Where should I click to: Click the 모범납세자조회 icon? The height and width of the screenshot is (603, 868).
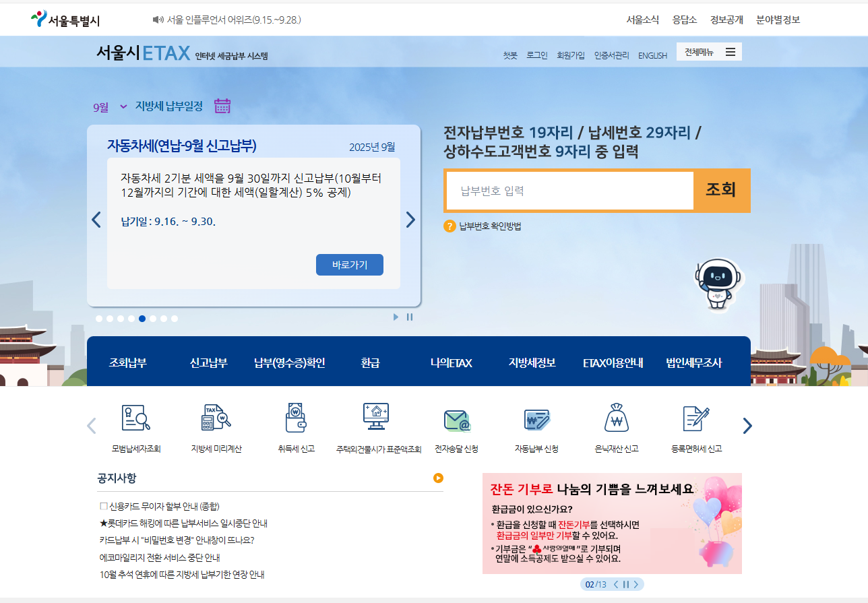(x=136, y=418)
